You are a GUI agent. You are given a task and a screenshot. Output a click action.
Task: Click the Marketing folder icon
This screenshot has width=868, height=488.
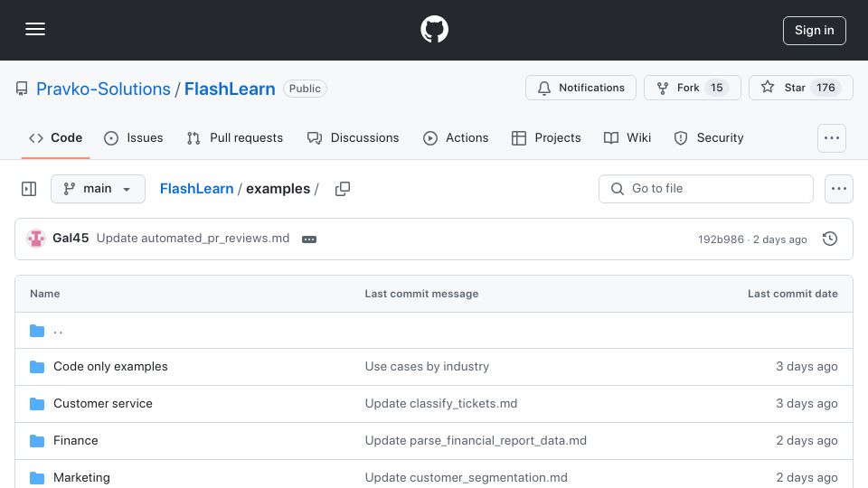[37, 478]
